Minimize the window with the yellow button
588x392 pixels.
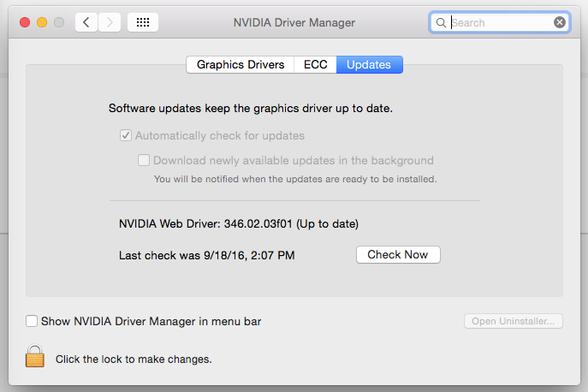[x=42, y=22]
